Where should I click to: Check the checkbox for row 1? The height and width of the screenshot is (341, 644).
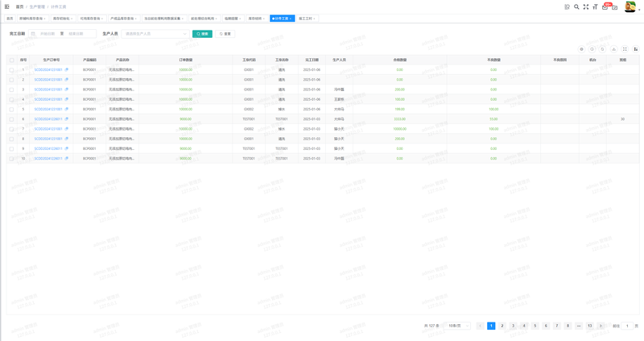click(x=11, y=70)
